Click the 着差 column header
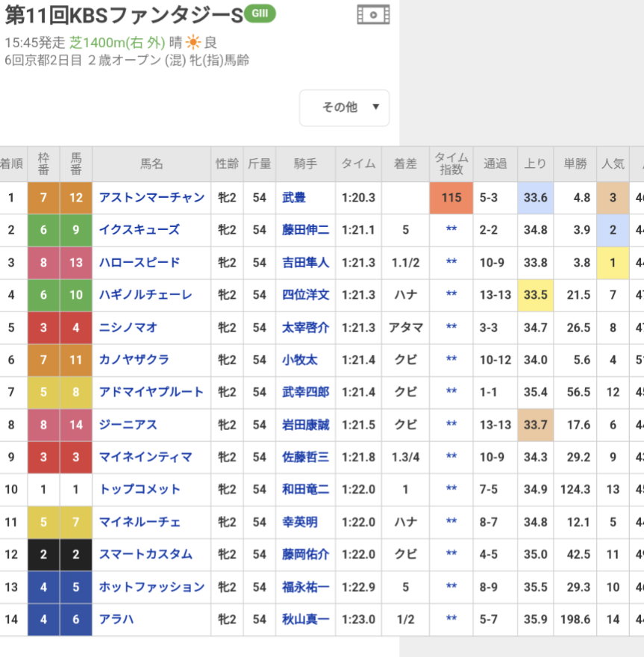This screenshot has height=657, width=644. tap(405, 164)
